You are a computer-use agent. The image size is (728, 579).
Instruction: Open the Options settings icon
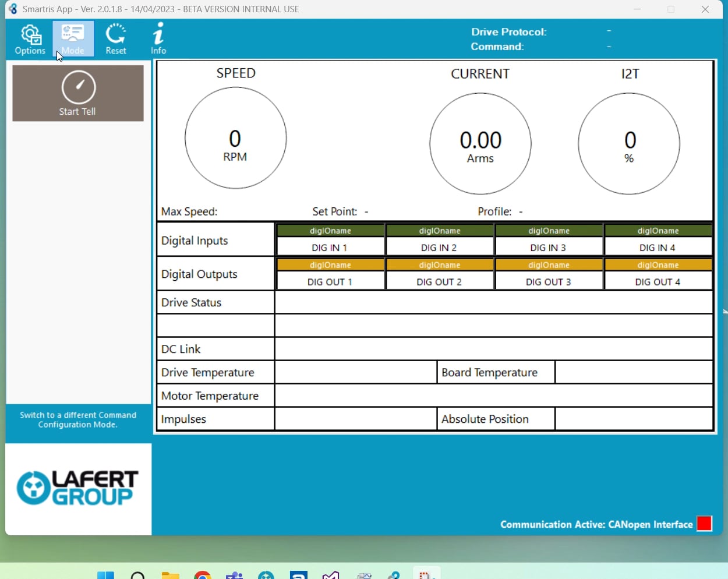point(30,40)
